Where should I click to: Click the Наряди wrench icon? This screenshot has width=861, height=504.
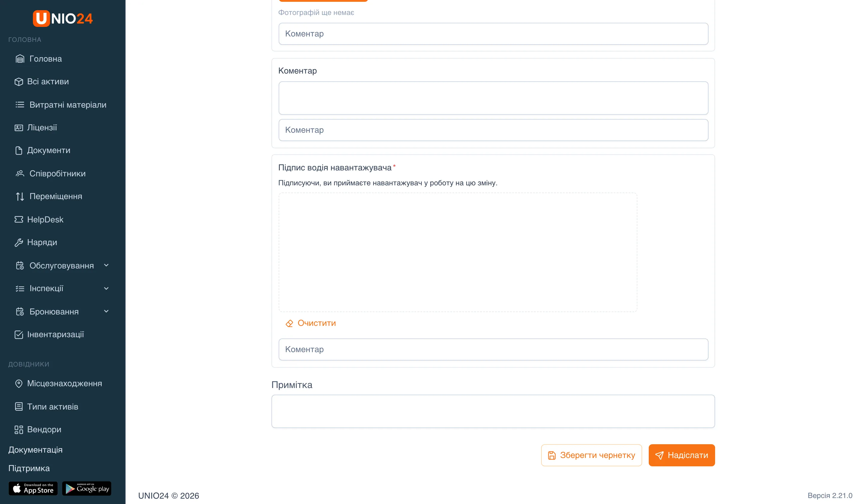click(19, 243)
